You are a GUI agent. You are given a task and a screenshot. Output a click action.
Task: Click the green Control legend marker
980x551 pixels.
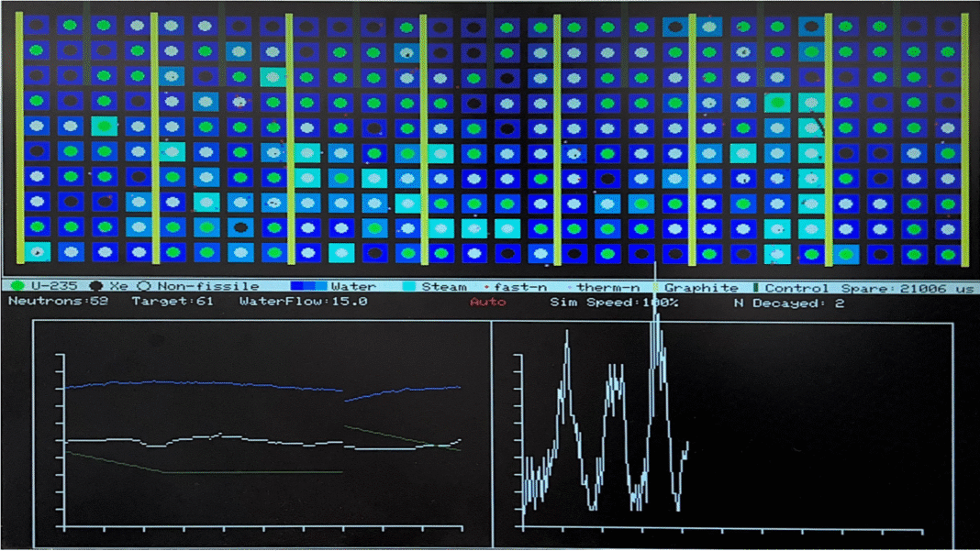pos(756,287)
